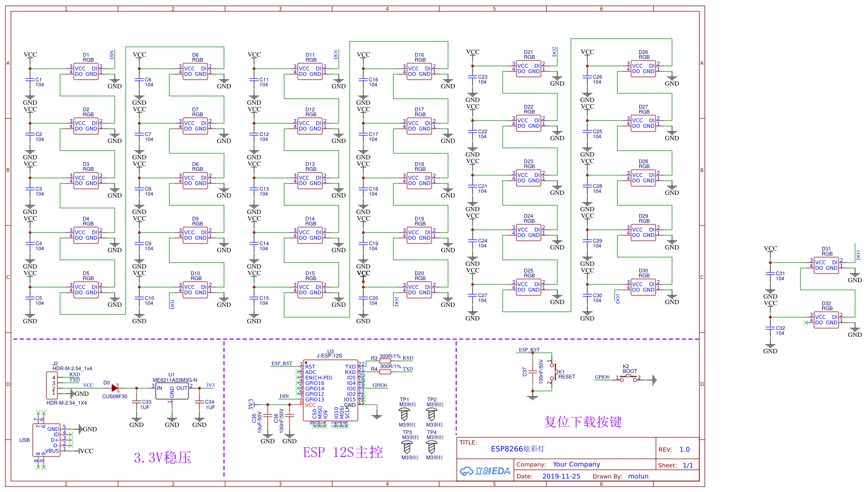
Task: Select the TP4 M3 standoff symbol
Action: coord(432,447)
